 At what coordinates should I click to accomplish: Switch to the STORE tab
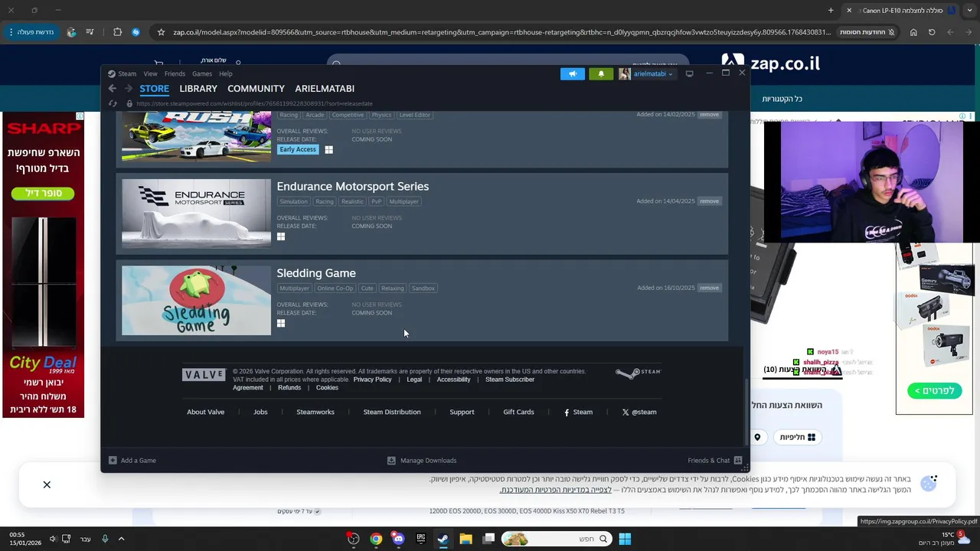click(154, 89)
